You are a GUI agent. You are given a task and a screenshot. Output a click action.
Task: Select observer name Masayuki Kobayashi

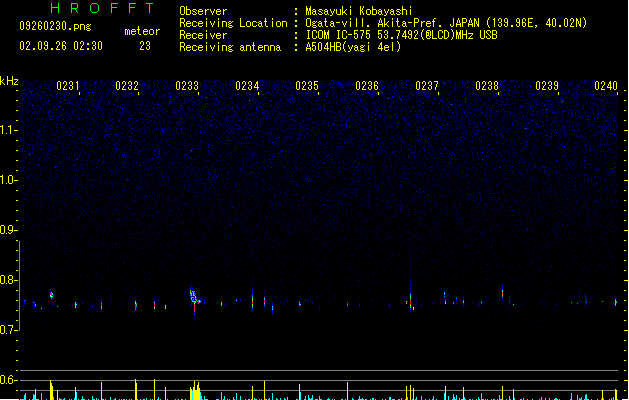pyautogui.click(x=359, y=11)
